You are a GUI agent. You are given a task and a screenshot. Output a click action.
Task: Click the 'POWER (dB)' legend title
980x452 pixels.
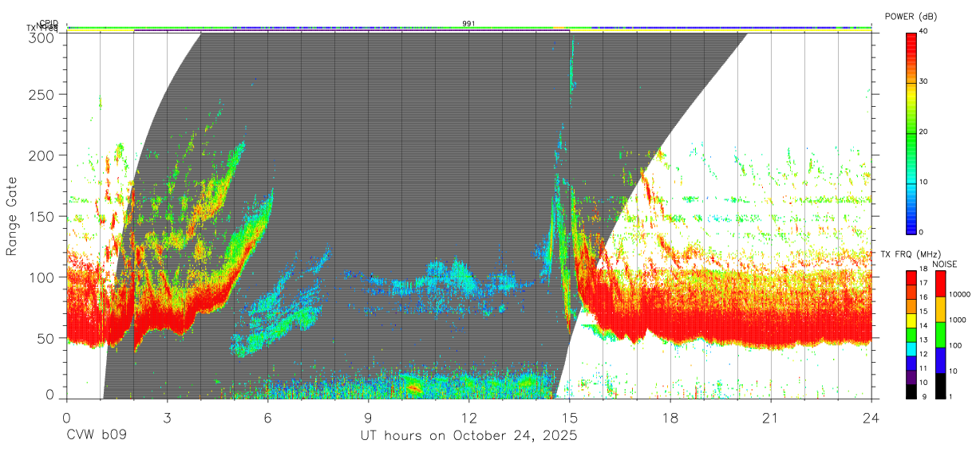click(911, 17)
